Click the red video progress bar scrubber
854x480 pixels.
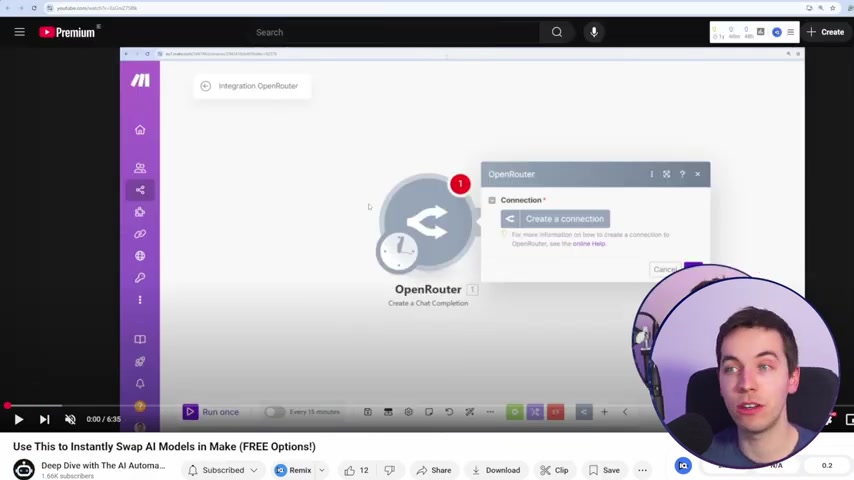[x=7, y=405]
